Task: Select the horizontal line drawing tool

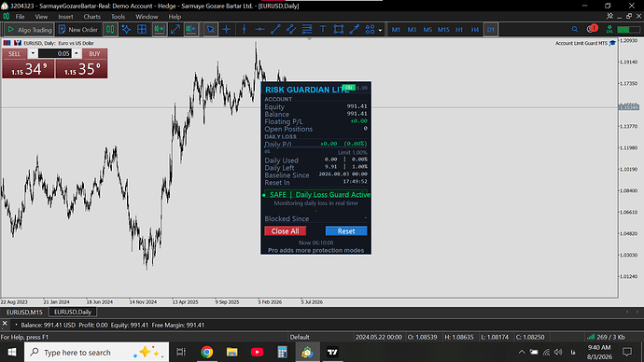Action: coord(259,30)
